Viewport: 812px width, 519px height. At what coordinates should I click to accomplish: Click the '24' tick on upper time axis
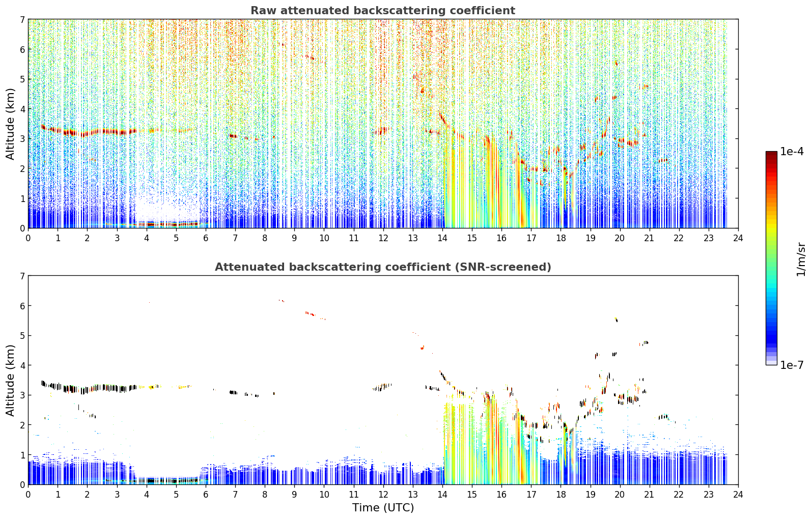tap(738, 238)
